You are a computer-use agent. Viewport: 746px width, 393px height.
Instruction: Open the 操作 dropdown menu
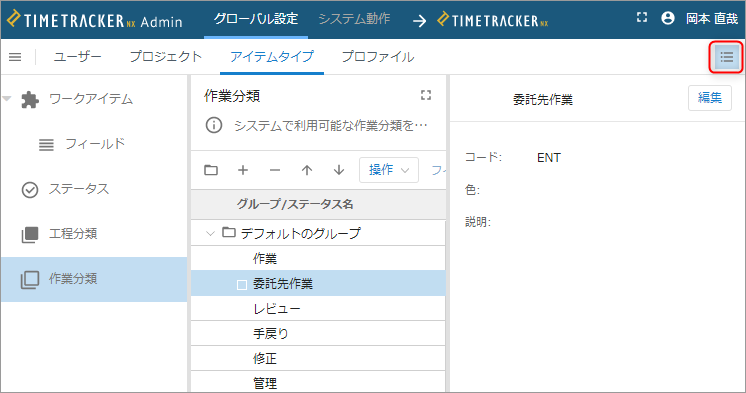(x=389, y=170)
